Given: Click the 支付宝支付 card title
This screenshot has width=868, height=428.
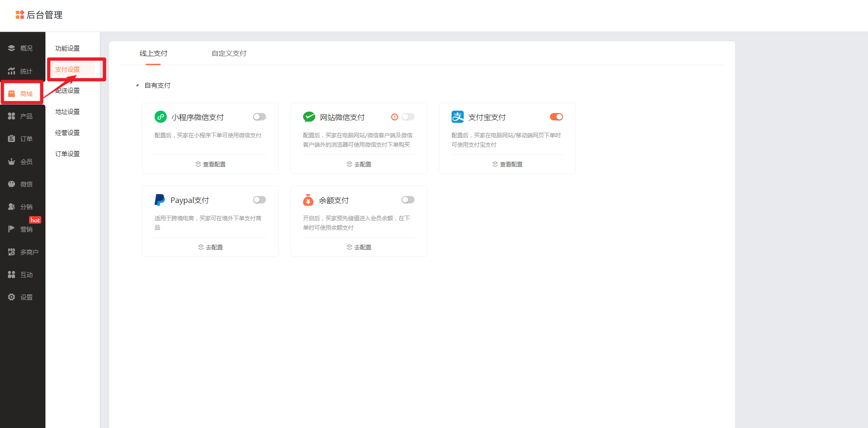Looking at the screenshot, I should tap(487, 117).
